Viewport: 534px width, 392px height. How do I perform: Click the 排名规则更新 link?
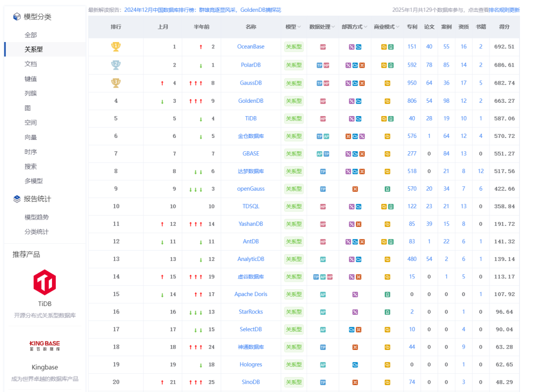click(504, 10)
